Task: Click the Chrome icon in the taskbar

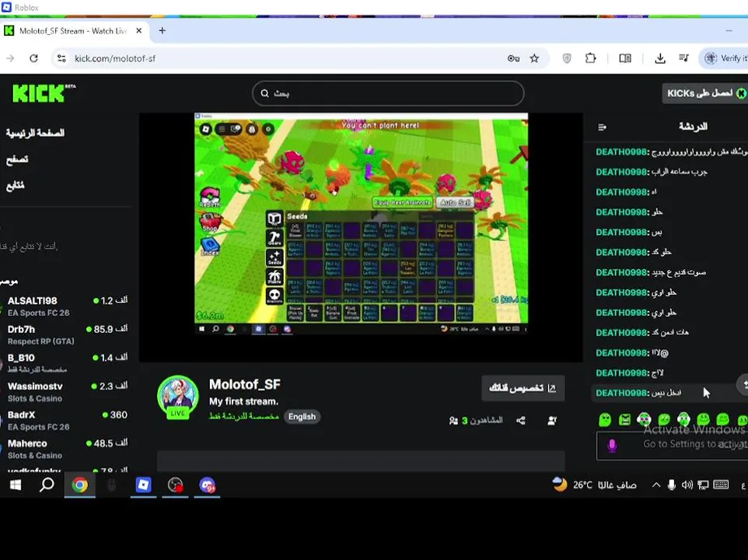Action: coord(79,485)
